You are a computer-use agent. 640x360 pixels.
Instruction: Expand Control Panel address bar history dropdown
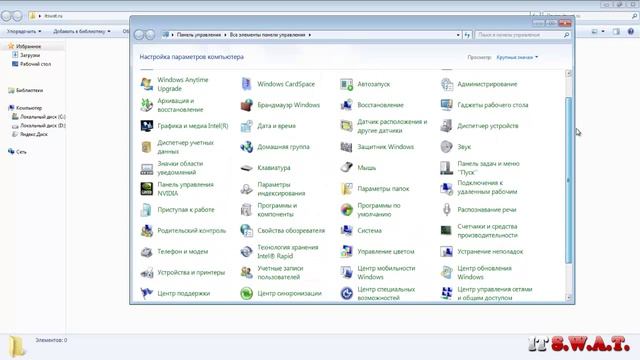click(458, 35)
